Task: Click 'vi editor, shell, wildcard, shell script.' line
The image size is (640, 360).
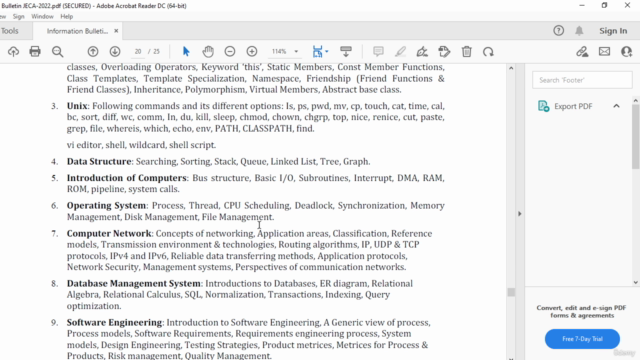Action: pos(141,145)
